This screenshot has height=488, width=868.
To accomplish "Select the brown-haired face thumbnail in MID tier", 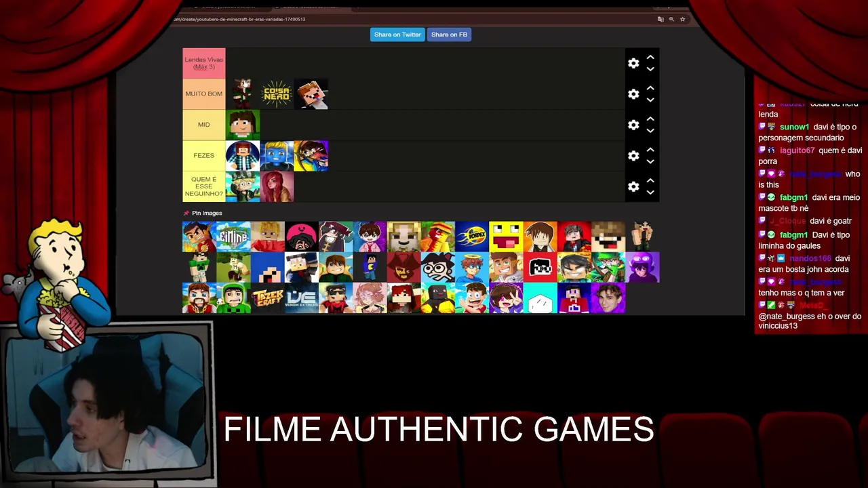I will tap(243, 125).
